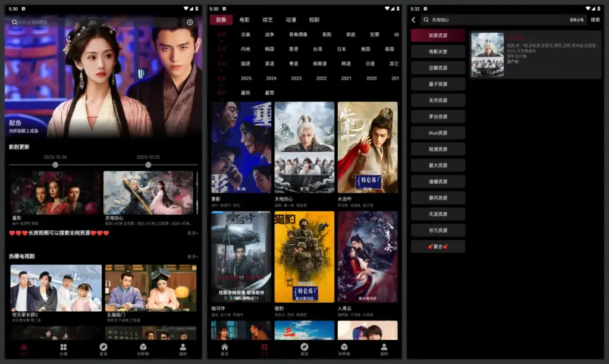Tap the magnifier icon in the home search bar
This screenshot has height=364, width=609.
(14, 21)
